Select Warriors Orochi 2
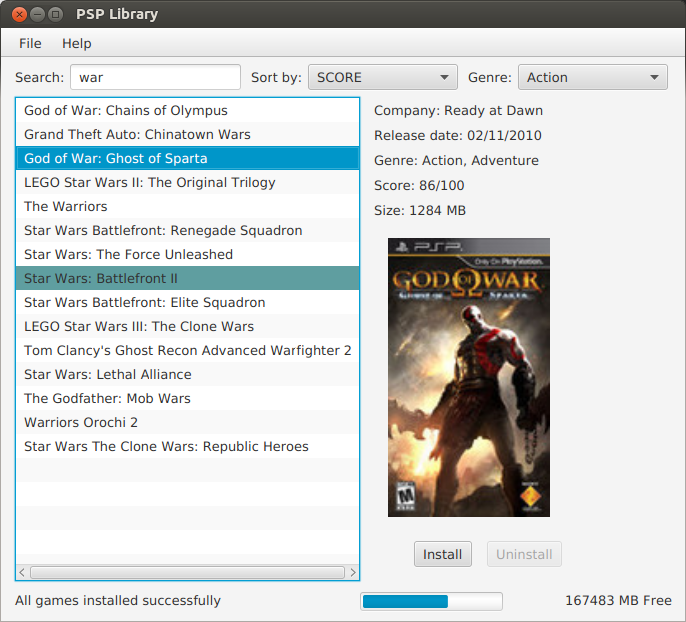This screenshot has width=686, height=622. [x=187, y=423]
